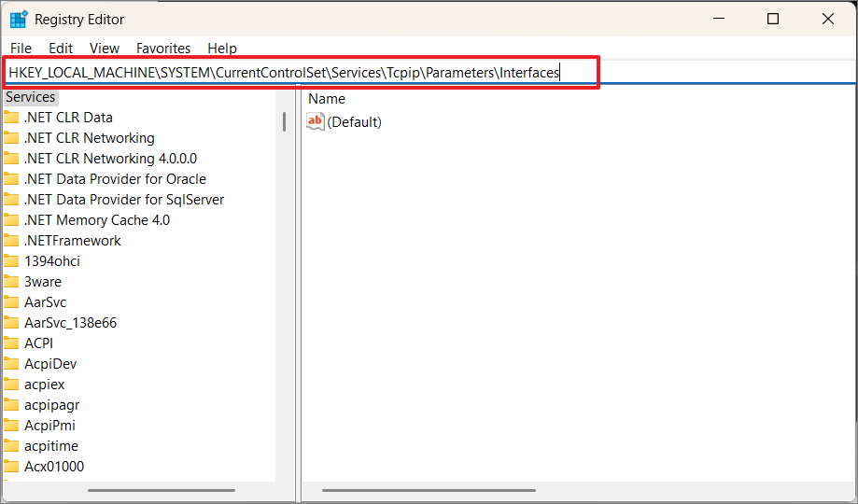Click folder icon for .NET CLR Networking 4.0.0.0
This screenshot has height=504, width=858.
pos(11,159)
